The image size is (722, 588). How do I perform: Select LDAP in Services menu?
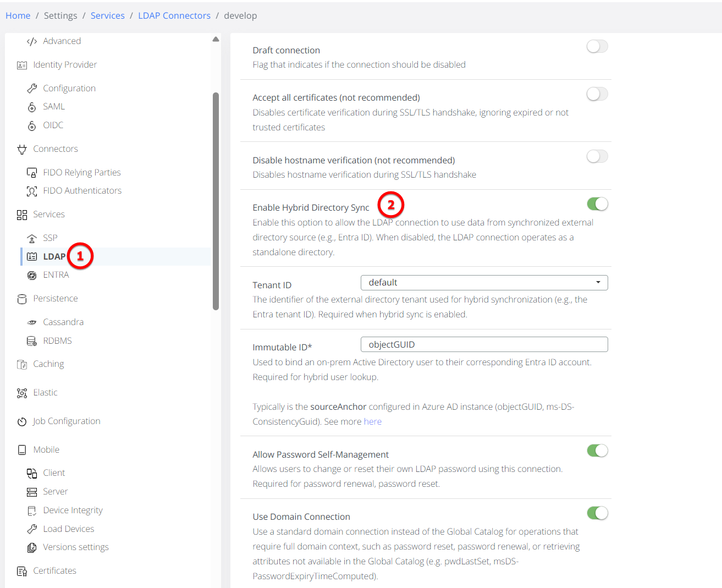coord(54,257)
